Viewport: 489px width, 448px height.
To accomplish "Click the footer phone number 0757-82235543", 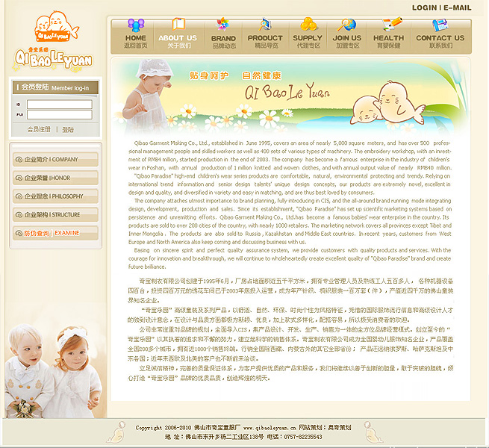I will click(x=303, y=437).
